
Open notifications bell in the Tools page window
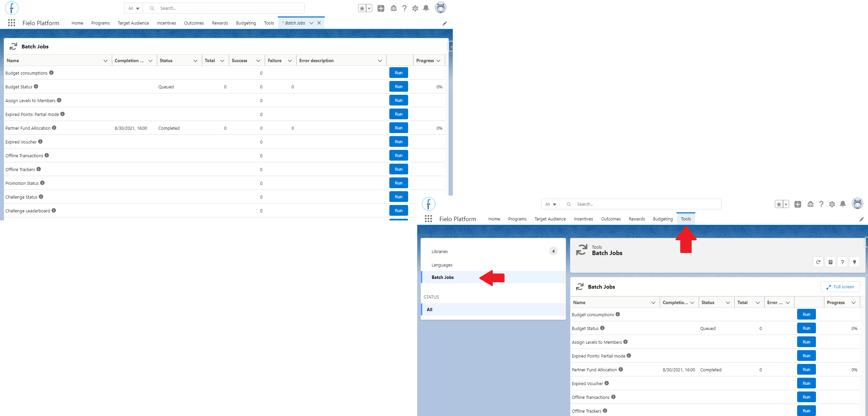[843, 204]
